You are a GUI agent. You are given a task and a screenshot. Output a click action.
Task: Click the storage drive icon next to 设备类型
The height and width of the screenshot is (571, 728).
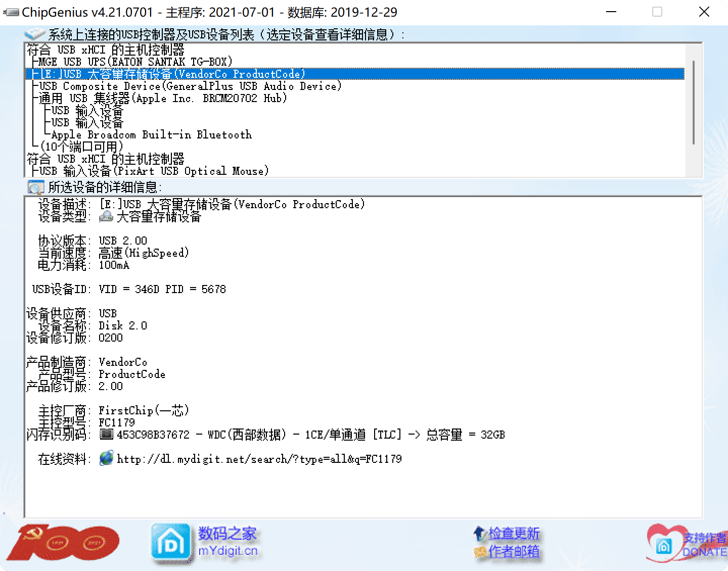click(x=106, y=217)
